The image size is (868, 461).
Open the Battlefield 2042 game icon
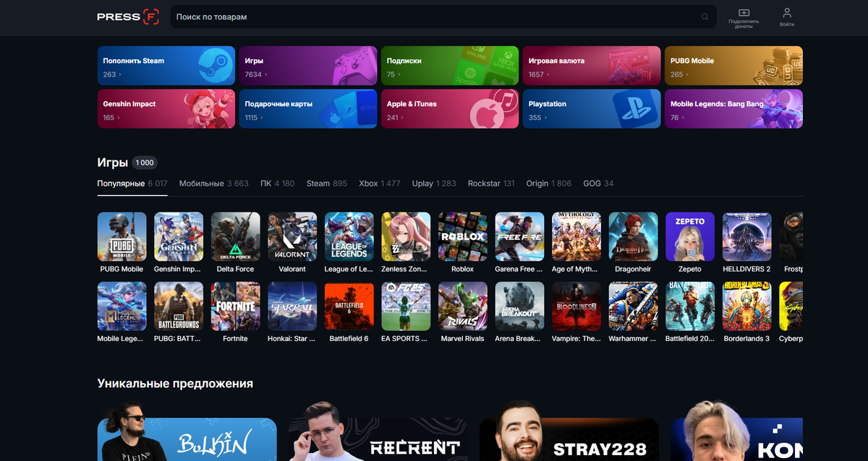coord(690,306)
